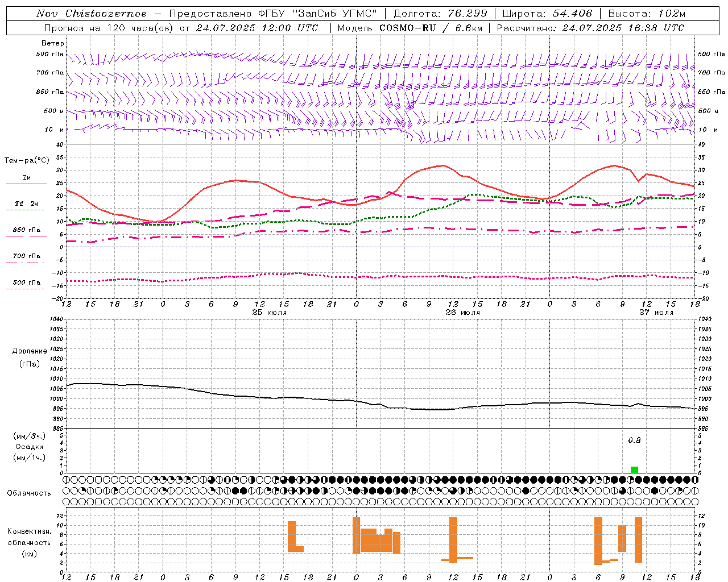Click the green dashed Td 2м legend line
Image resolution: width=728 pixels, height=582 pixels.
tap(25, 210)
